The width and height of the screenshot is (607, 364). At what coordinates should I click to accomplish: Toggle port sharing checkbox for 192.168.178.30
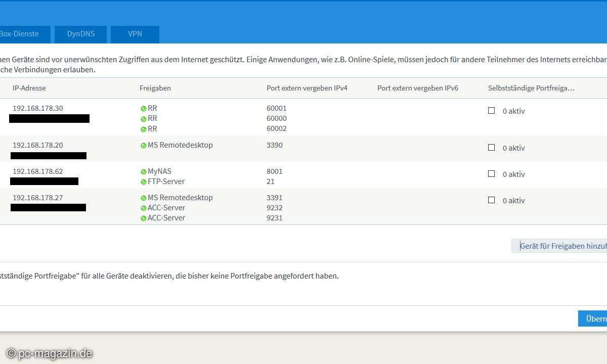[x=491, y=110]
